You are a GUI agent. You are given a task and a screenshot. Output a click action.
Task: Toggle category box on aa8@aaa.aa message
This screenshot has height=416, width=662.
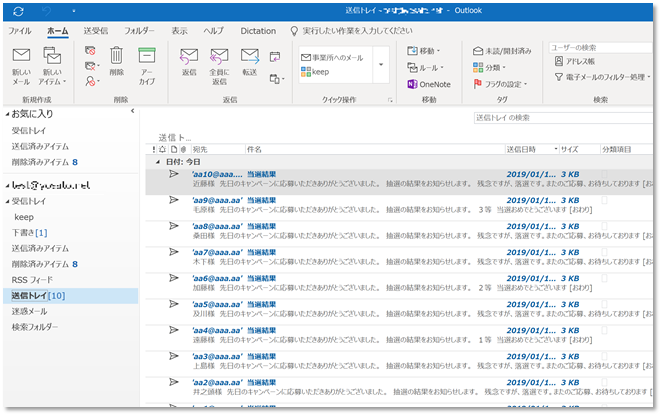click(604, 226)
